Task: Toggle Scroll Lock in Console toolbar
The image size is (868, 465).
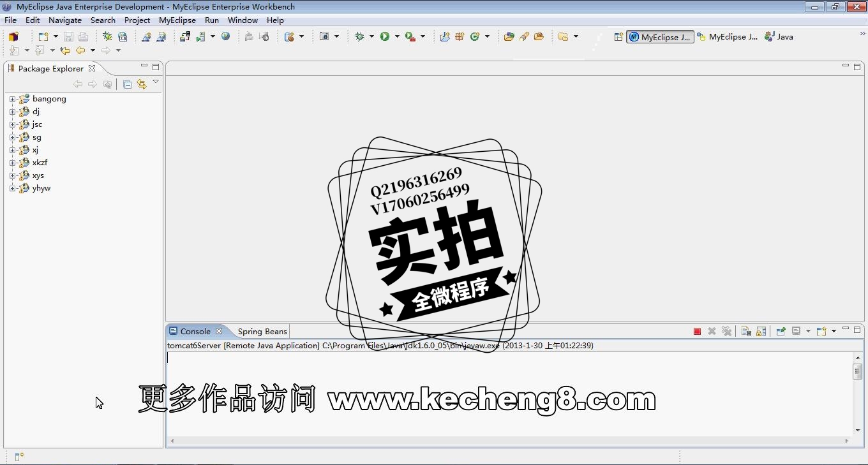Action: pyautogui.click(x=761, y=331)
